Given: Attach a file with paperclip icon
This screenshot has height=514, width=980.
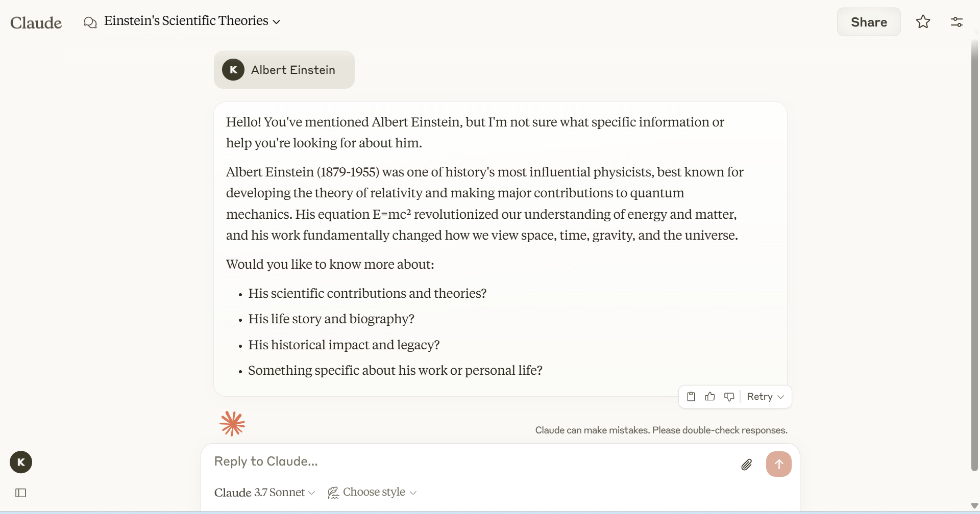Looking at the screenshot, I should 746,465.
